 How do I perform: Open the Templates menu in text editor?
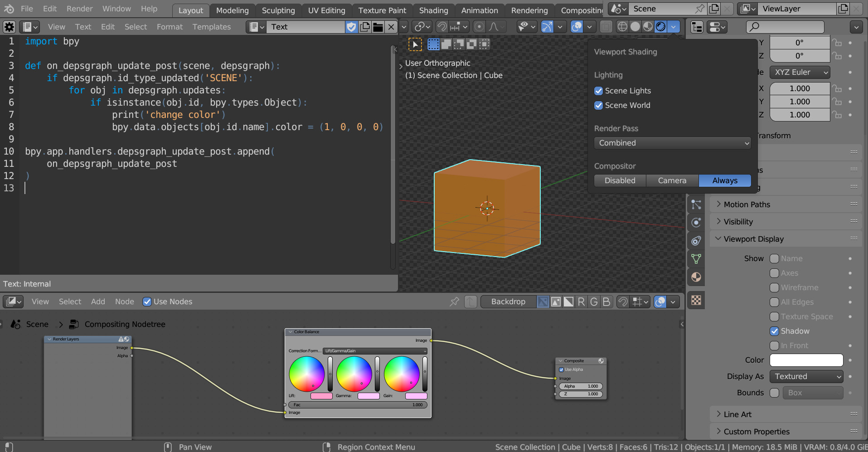212,27
